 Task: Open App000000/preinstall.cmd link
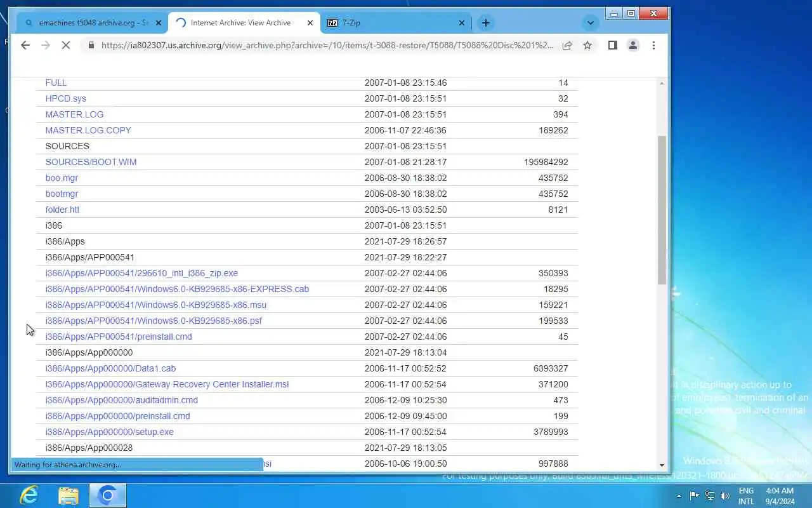(x=117, y=416)
